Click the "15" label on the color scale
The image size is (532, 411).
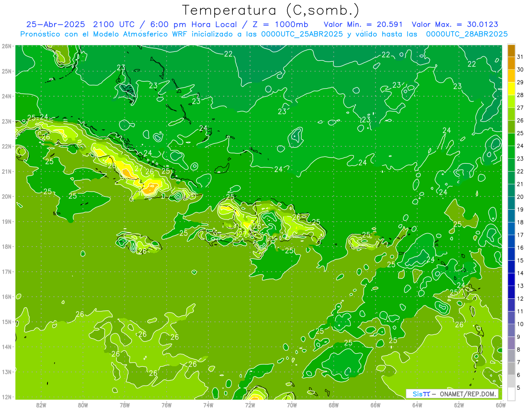520,260
